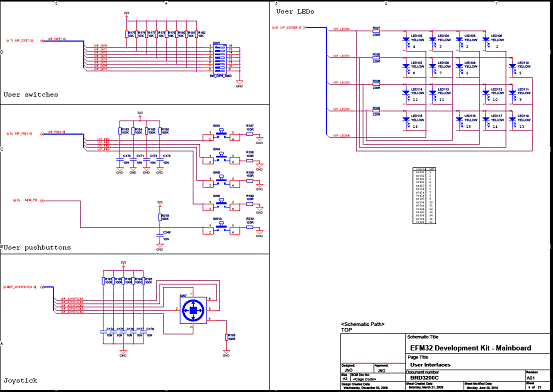Image resolution: width=553 pixels, height=392 pixels.
Task: Click the blue joystick symbol
Action: coord(193,310)
